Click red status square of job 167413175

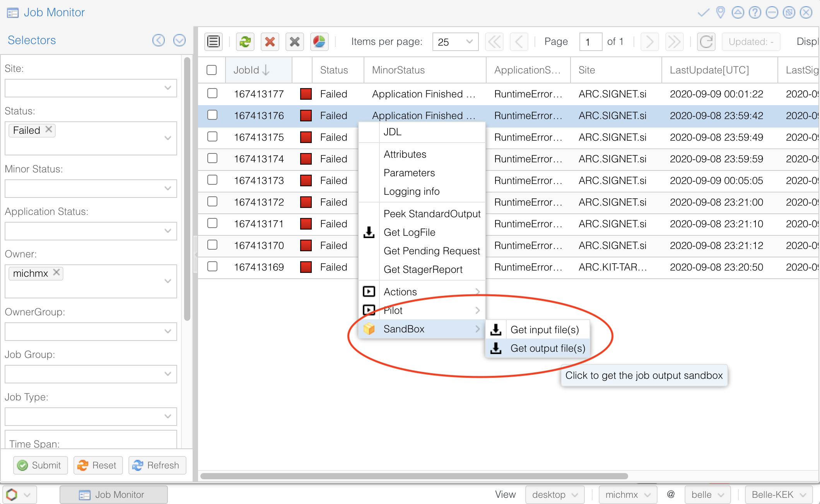pyautogui.click(x=306, y=137)
